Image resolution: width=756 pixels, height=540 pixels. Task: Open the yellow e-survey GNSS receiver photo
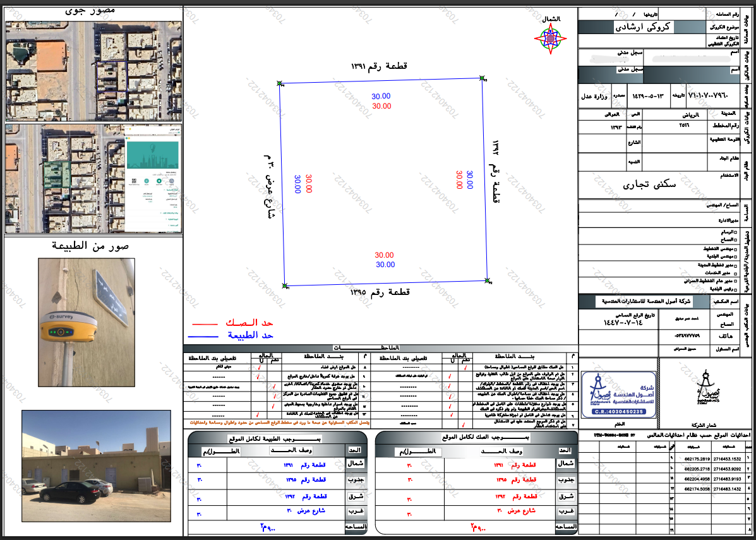(87, 322)
